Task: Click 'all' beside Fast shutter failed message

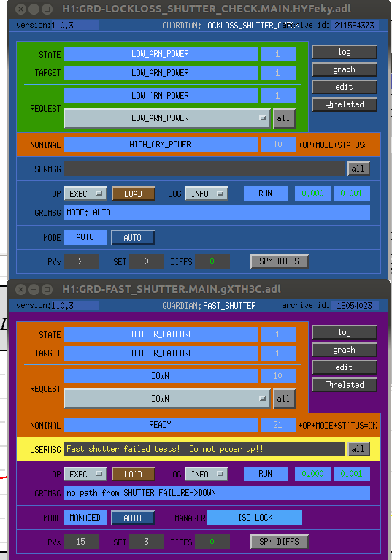Action: (358, 449)
